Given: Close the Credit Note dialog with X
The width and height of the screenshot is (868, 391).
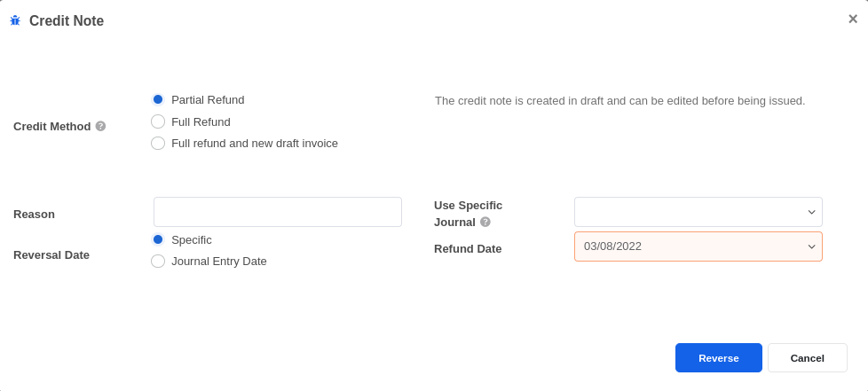Looking at the screenshot, I should [852, 19].
